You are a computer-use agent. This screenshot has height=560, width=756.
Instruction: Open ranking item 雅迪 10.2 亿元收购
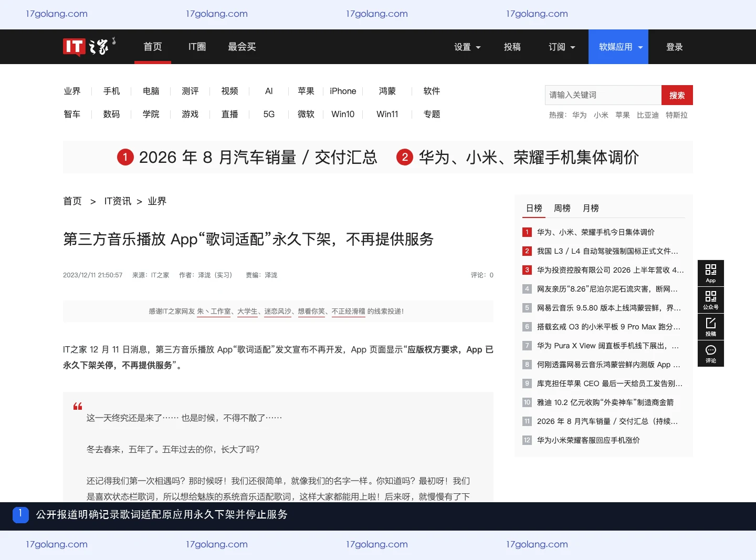click(605, 402)
